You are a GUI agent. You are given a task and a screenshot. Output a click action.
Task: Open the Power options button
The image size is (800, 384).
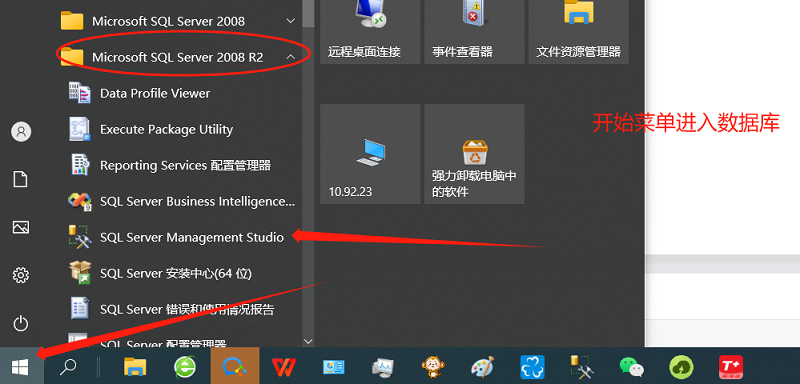click(20, 323)
